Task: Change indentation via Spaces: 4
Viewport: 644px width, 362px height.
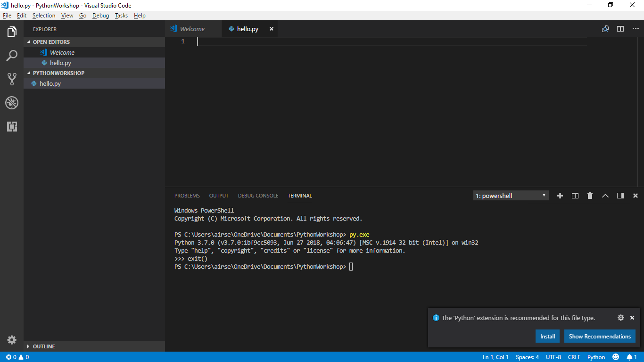Action: 527,357
